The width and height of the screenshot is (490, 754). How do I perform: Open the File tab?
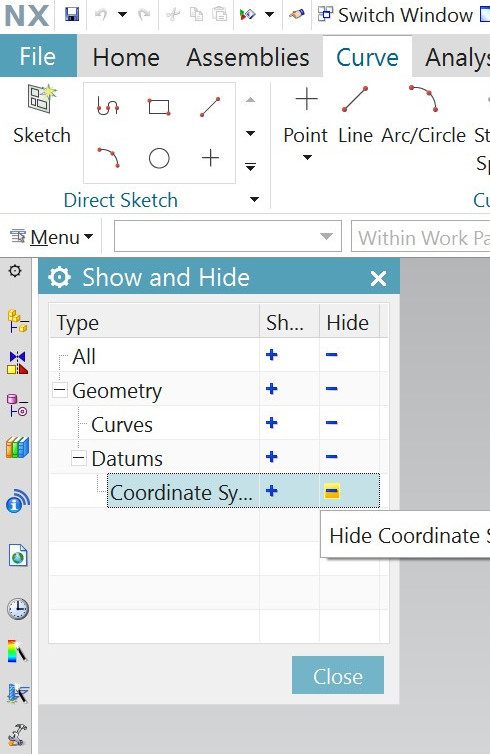[38, 56]
